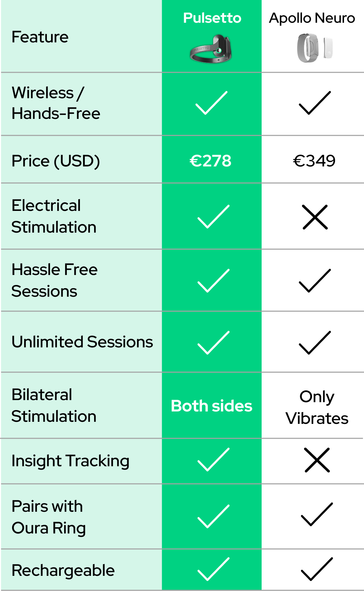
Task: Click the Wireless / Hands-Free label
Action: click(56, 103)
